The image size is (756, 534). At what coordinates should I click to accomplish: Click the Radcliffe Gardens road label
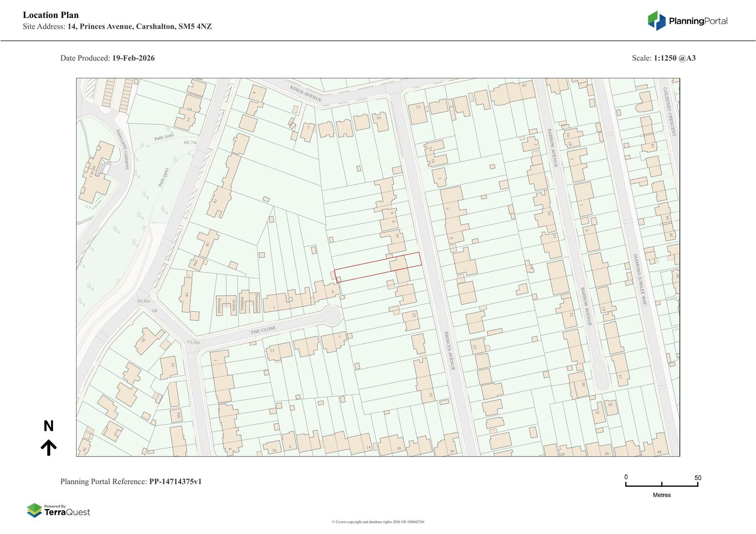(x=122, y=149)
